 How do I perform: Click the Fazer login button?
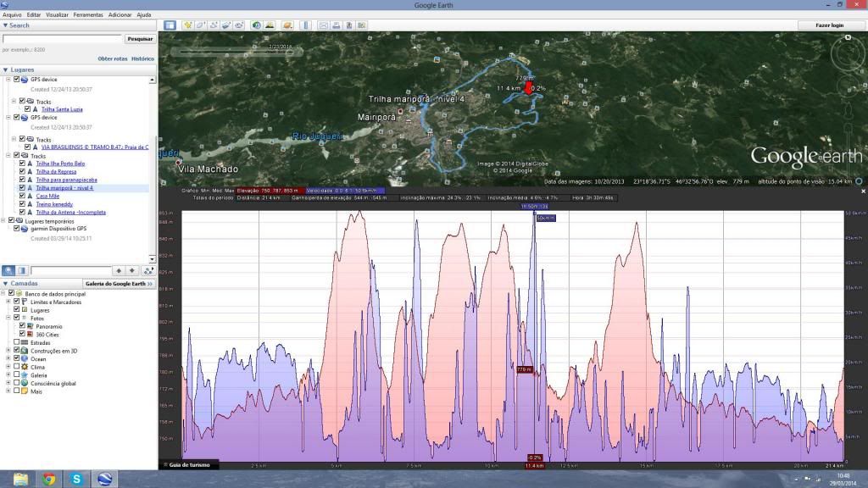click(x=829, y=25)
